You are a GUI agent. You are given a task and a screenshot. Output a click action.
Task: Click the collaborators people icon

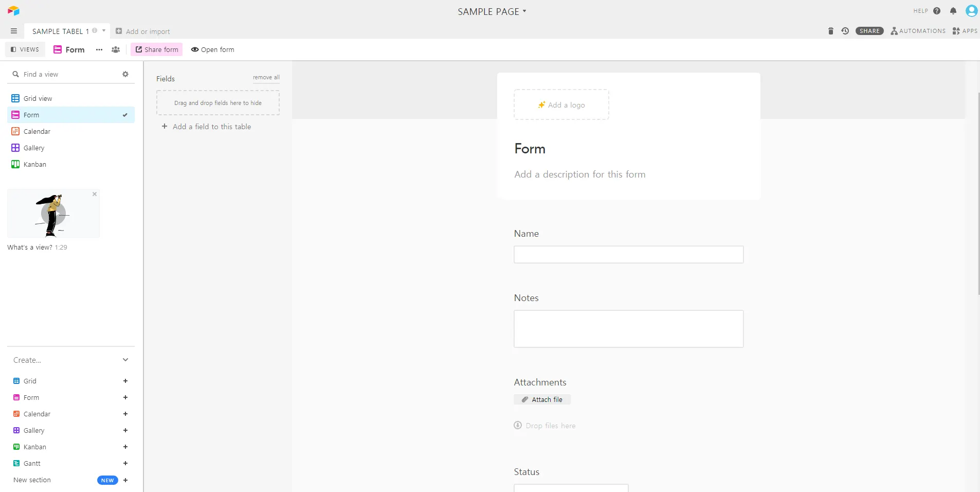[x=116, y=49]
